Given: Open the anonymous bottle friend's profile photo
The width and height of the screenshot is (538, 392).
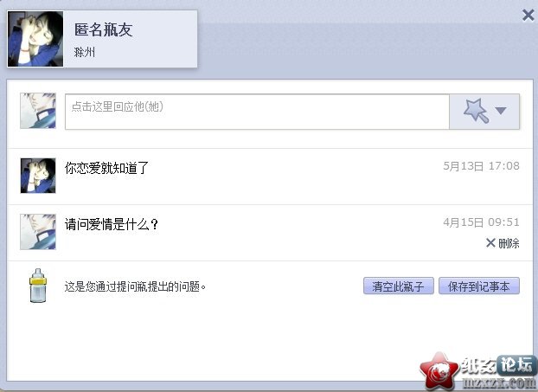Looking at the screenshot, I should click(35, 39).
